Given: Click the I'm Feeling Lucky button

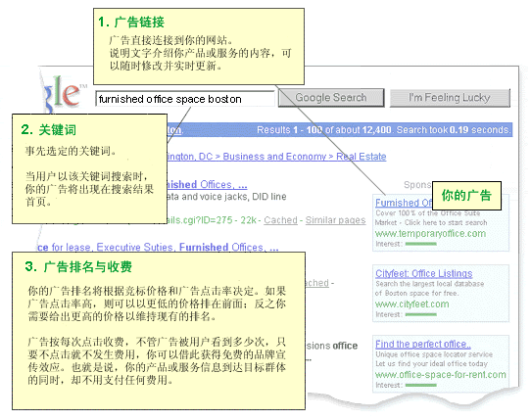Looking at the screenshot, I should pyautogui.click(x=450, y=98).
